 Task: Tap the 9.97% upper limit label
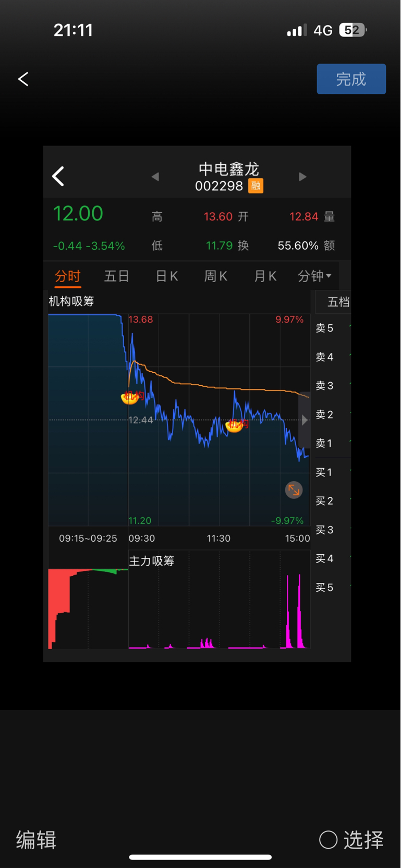point(289,320)
